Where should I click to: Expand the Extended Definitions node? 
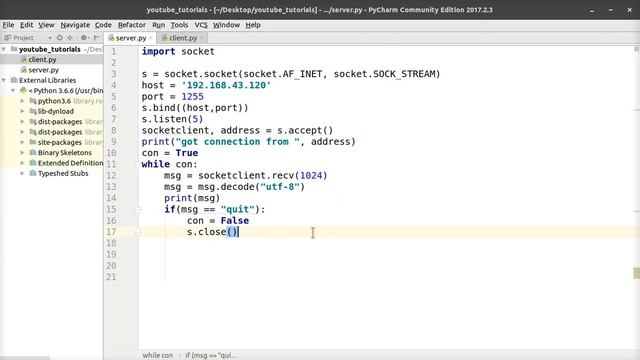click(x=22, y=163)
